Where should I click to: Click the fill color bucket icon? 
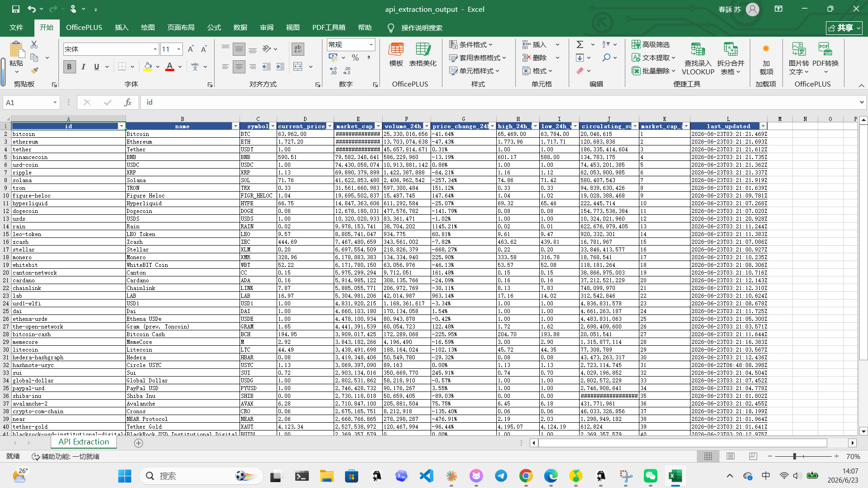pyautogui.click(x=148, y=67)
